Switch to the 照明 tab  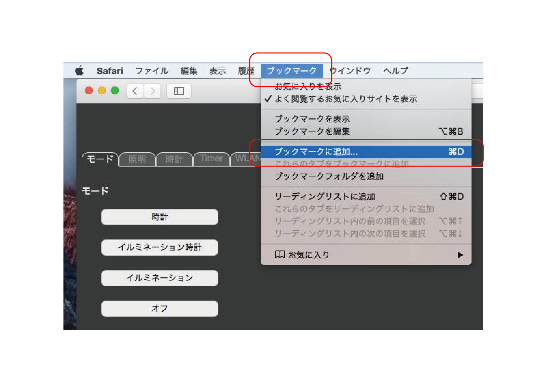point(137,159)
